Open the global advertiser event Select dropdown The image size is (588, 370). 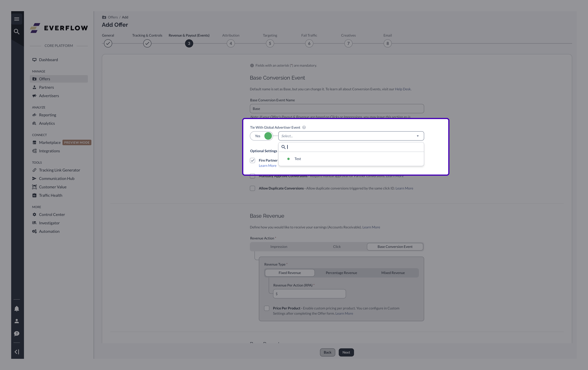pyautogui.click(x=351, y=136)
